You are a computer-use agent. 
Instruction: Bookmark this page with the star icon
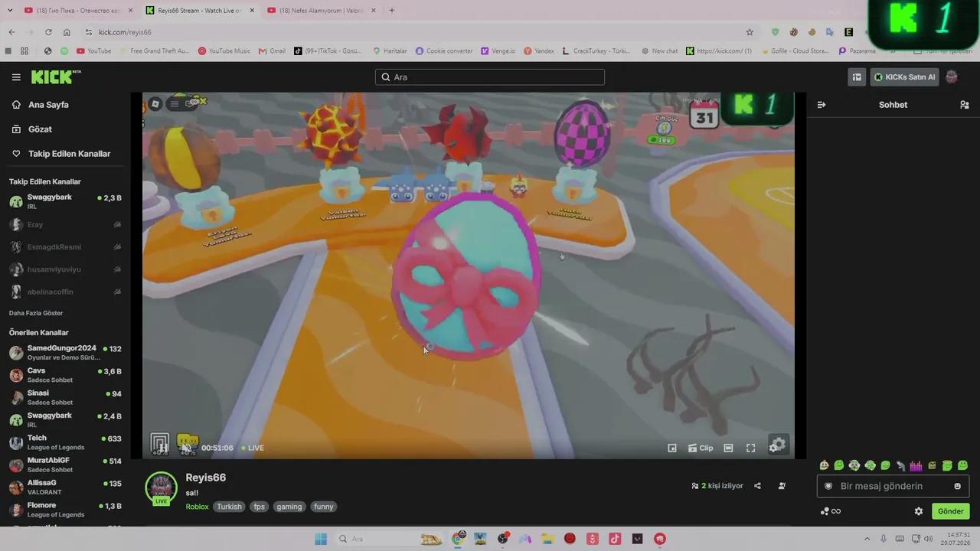coord(750,32)
